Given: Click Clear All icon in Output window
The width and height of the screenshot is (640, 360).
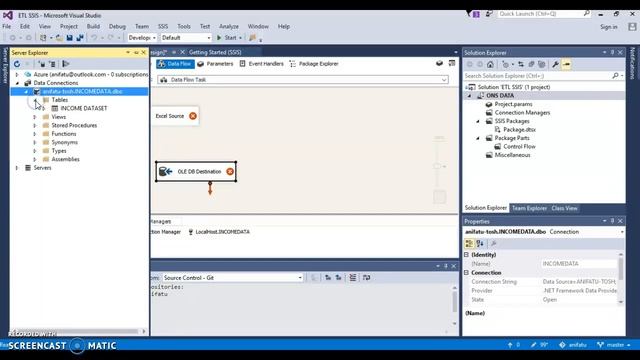Looking at the screenshot, I should (353, 278).
